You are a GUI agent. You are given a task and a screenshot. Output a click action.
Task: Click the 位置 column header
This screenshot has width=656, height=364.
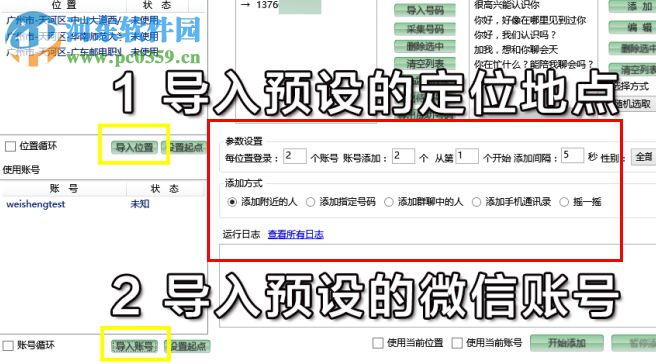click(x=64, y=5)
